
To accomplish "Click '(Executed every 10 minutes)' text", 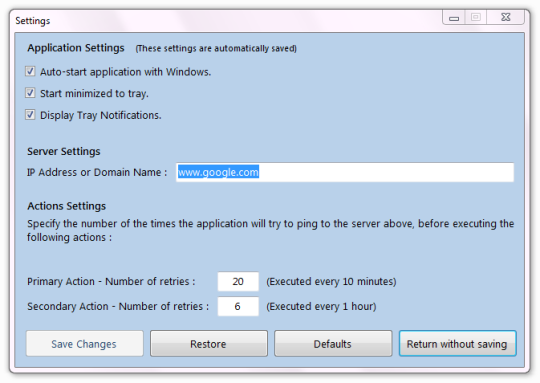I will (x=331, y=281).
